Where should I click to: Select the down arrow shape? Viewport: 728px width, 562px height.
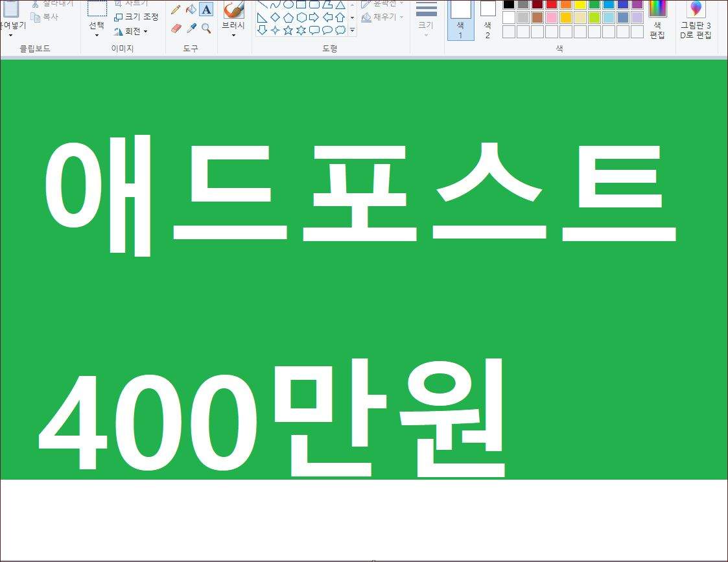tap(263, 30)
